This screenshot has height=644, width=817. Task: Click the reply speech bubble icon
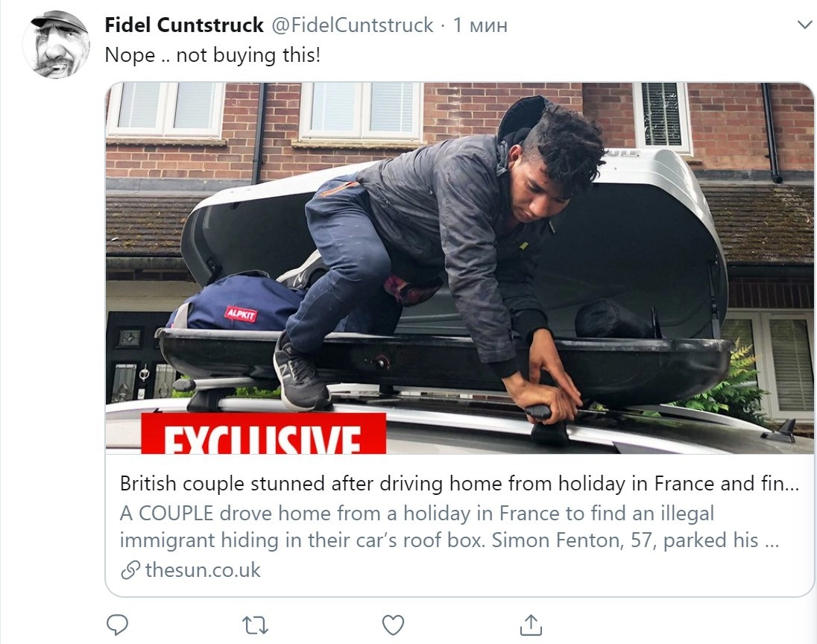pyautogui.click(x=118, y=624)
